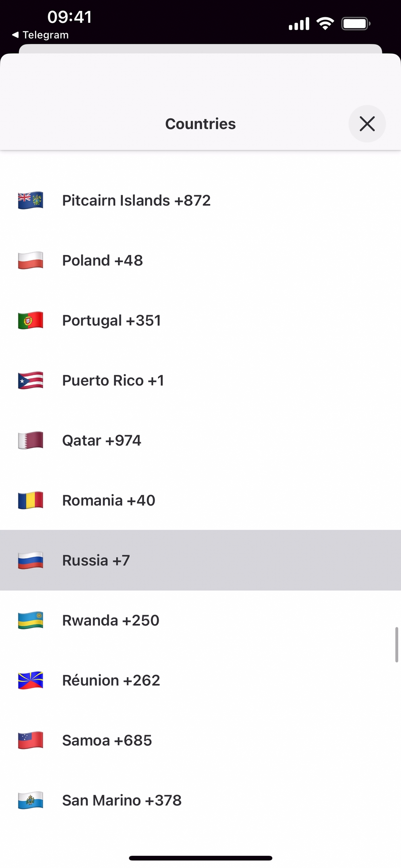
Task: Tap the Countries header title
Action: (x=200, y=124)
